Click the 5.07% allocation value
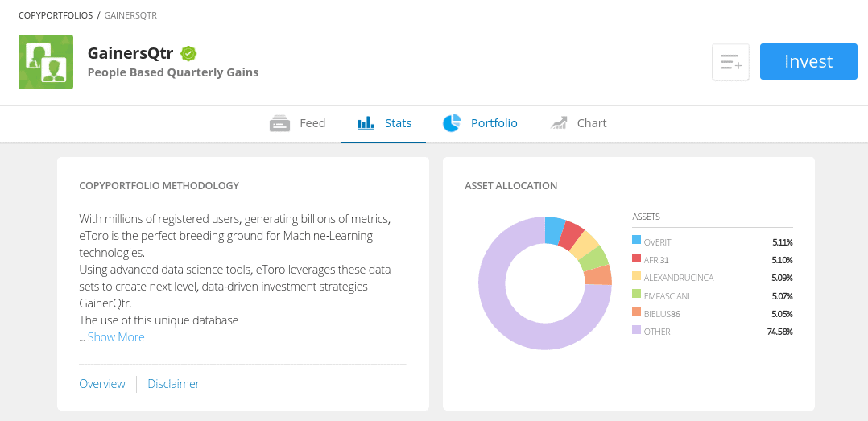The width and height of the screenshot is (868, 421). (x=782, y=296)
